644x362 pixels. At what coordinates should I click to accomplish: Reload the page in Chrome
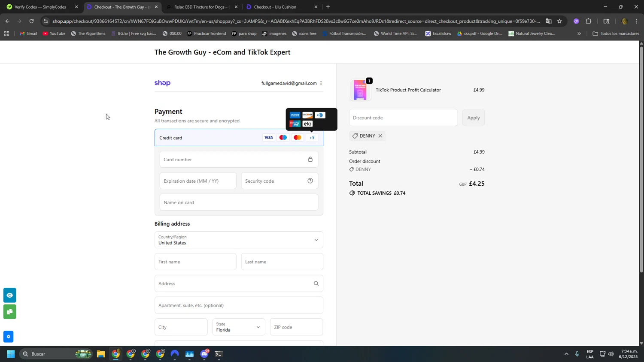pos(31,21)
